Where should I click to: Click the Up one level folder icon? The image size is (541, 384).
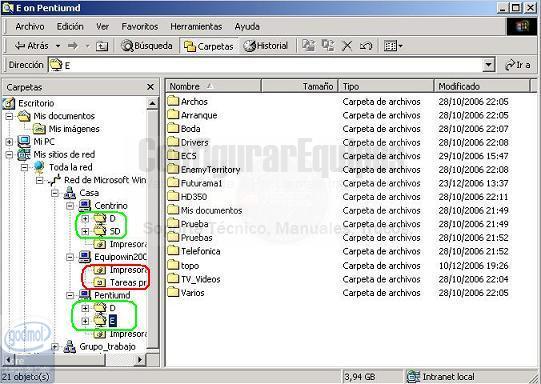point(102,46)
